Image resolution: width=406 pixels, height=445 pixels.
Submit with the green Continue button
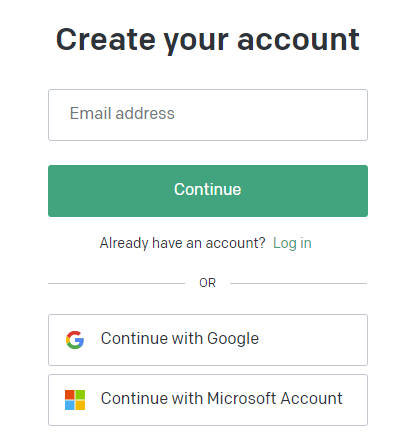208,191
